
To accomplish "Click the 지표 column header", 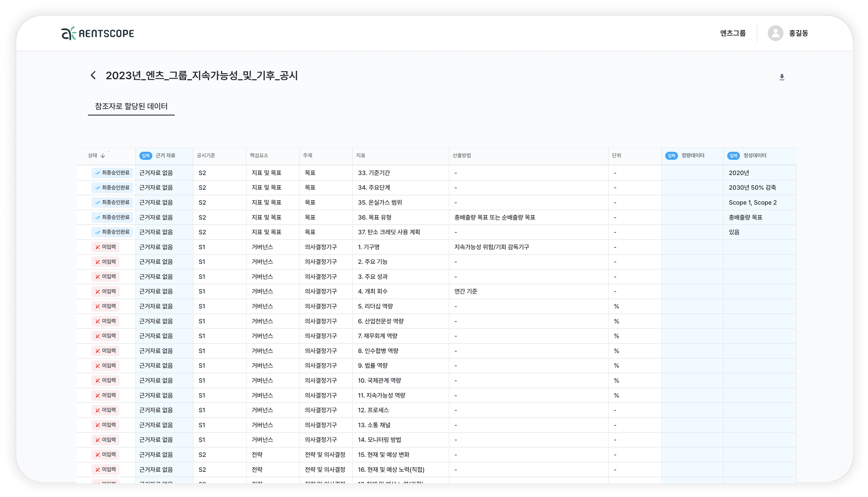I will click(x=361, y=156).
